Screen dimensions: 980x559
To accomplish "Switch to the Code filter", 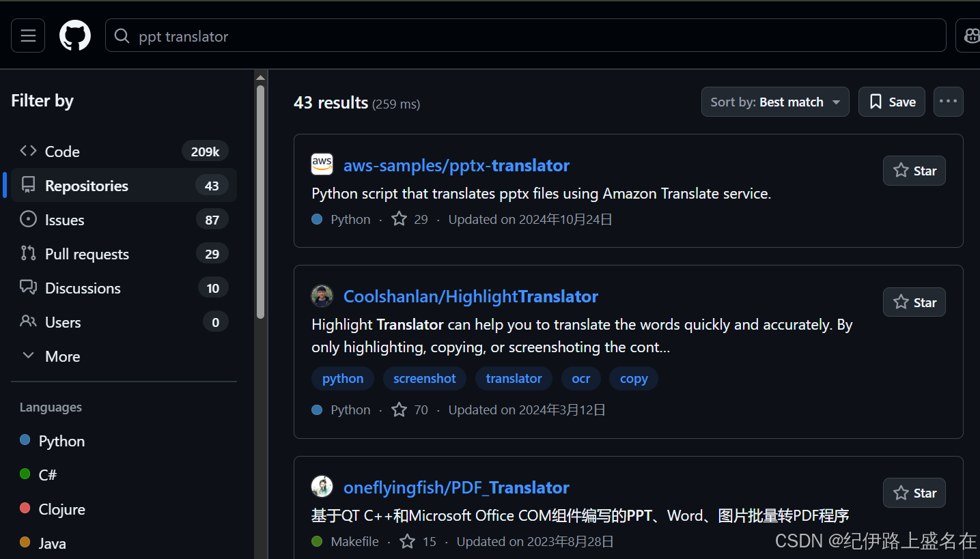I will tap(124, 152).
